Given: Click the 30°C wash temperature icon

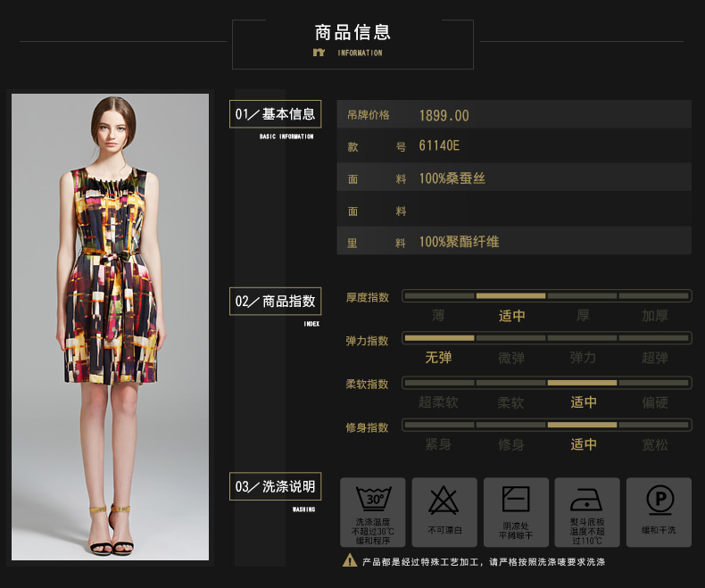Looking at the screenshot, I should 372,500.
